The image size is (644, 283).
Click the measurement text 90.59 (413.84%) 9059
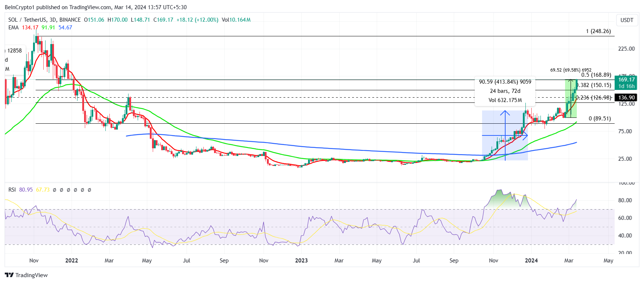click(x=505, y=82)
